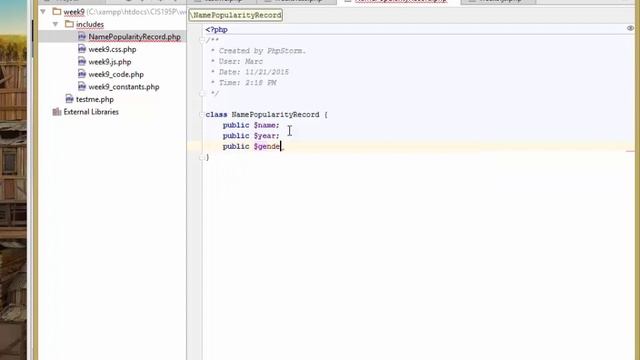640x360 pixels.
Task: Click PHP icon beside week9_code.php
Action: pyautogui.click(x=82, y=74)
